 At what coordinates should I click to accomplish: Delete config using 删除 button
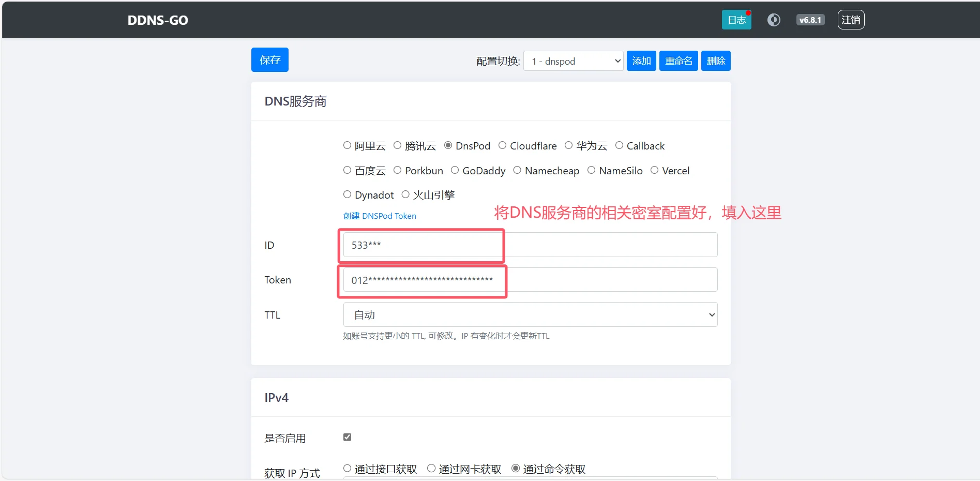(x=716, y=61)
